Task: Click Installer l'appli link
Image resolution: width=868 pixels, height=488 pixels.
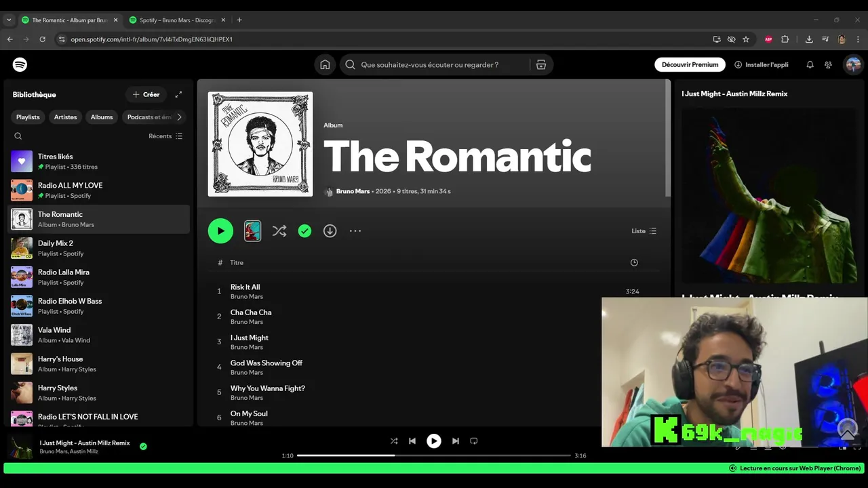Action: (x=762, y=64)
